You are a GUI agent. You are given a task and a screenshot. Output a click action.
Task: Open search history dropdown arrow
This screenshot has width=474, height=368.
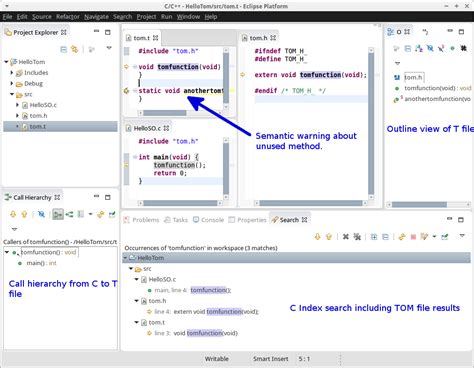[434, 237]
